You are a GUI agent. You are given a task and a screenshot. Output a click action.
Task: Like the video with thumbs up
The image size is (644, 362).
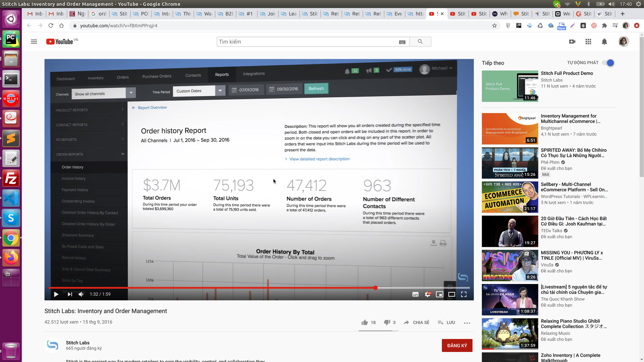[365, 322]
